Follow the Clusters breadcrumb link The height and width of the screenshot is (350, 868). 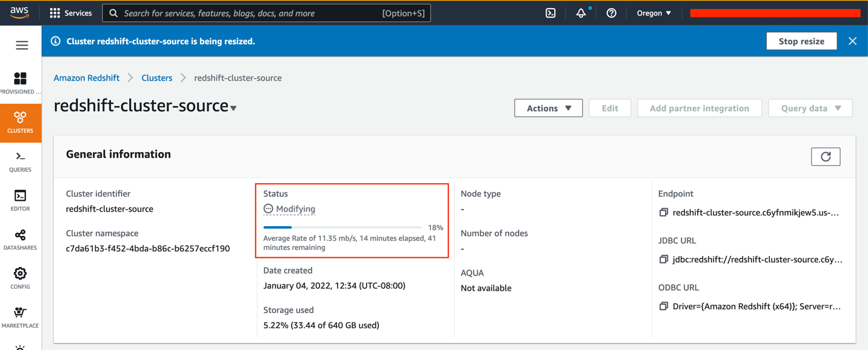click(156, 78)
